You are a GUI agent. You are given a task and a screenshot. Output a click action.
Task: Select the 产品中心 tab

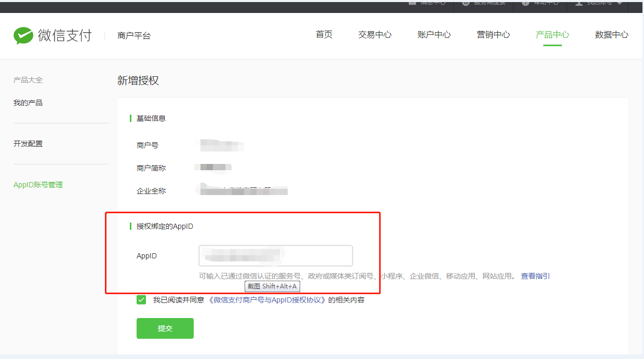(x=553, y=35)
